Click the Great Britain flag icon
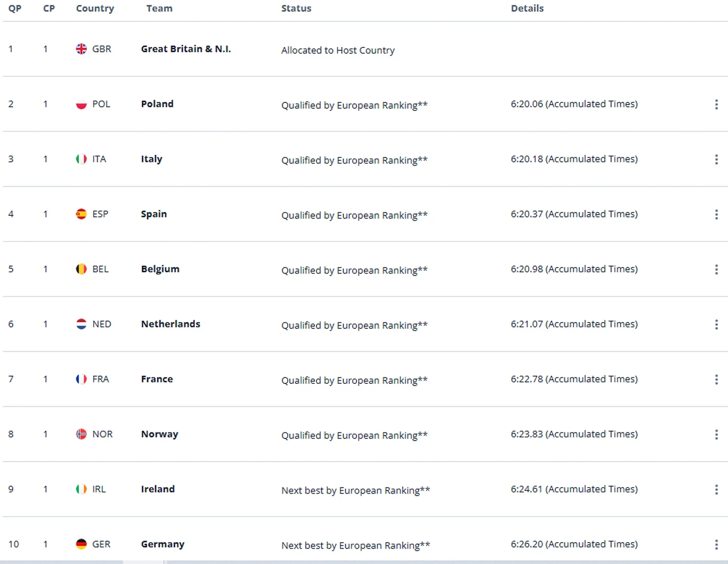 tap(81, 49)
